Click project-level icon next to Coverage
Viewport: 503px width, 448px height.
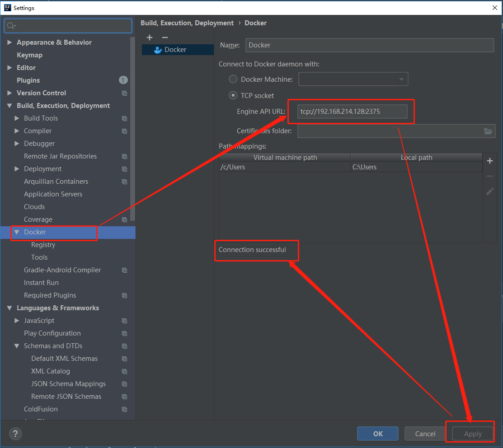click(x=124, y=220)
